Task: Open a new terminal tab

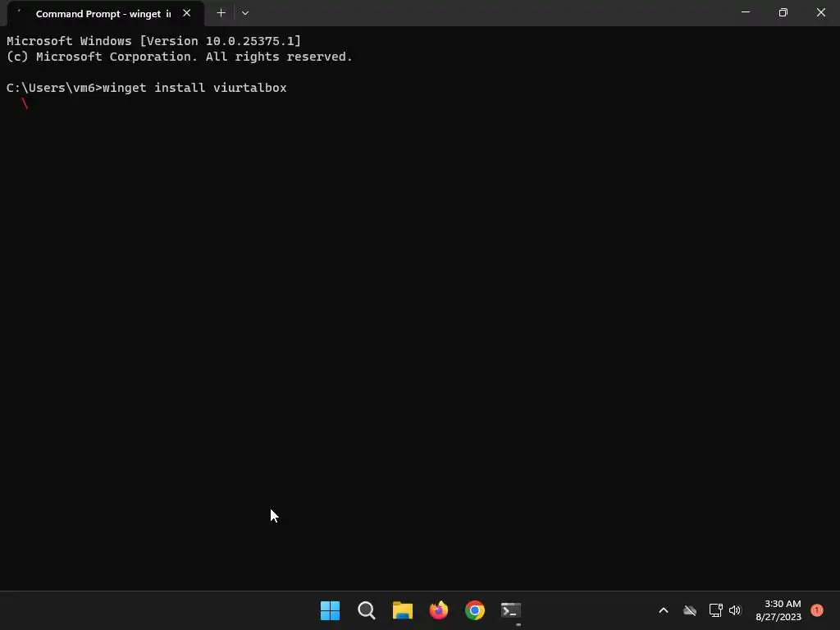Action: click(x=221, y=13)
